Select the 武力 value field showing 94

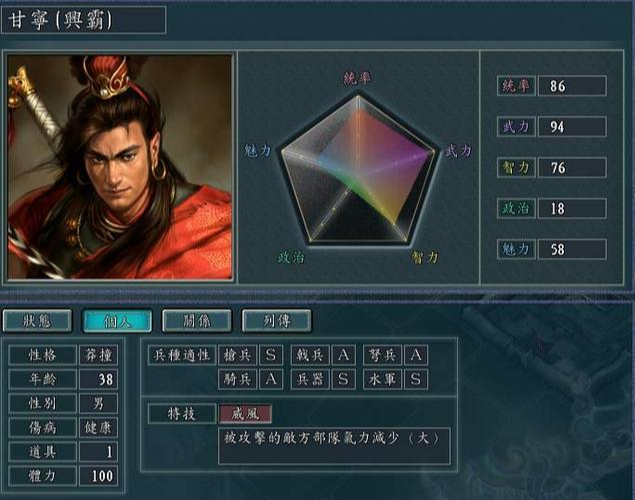572,127
